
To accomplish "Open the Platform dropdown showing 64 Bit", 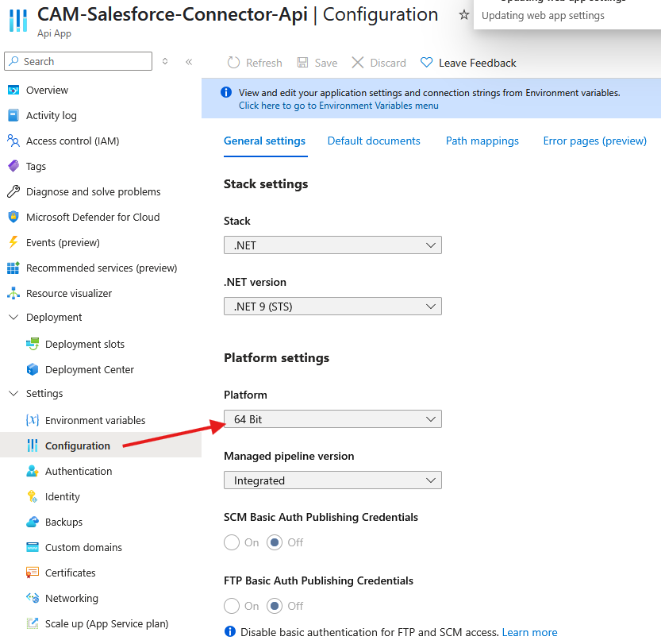I will (x=332, y=419).
